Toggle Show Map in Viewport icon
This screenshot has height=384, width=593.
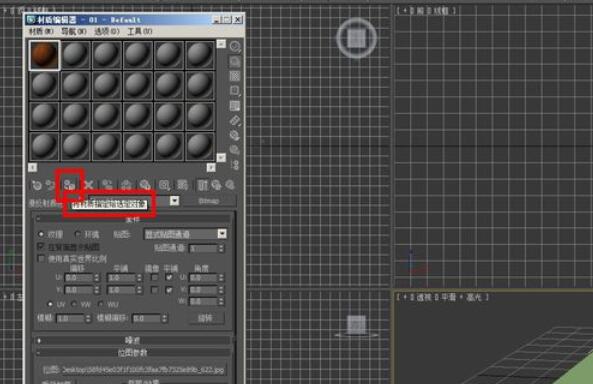(x=182, y=185)
